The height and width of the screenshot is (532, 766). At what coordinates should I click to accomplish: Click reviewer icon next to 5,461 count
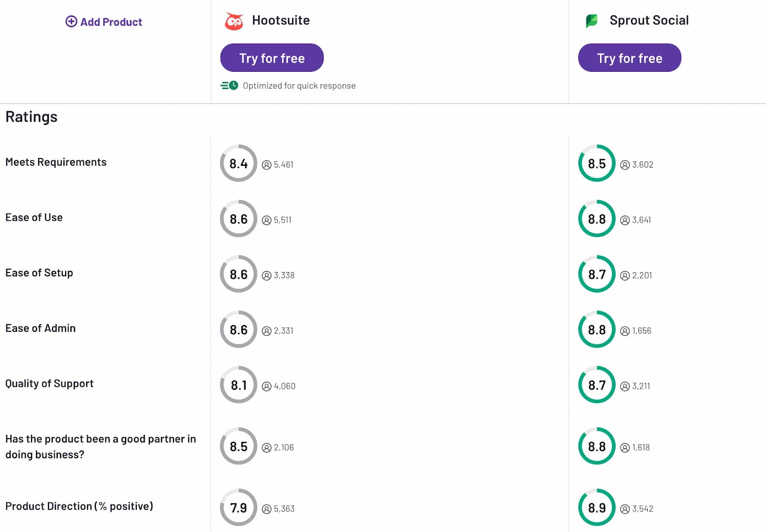point(267,165)
